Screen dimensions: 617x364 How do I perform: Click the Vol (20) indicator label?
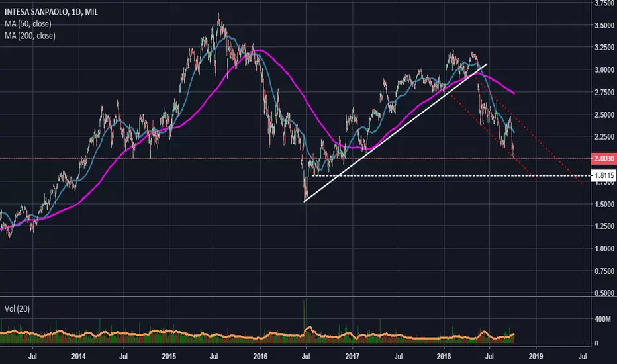point(17,309)
